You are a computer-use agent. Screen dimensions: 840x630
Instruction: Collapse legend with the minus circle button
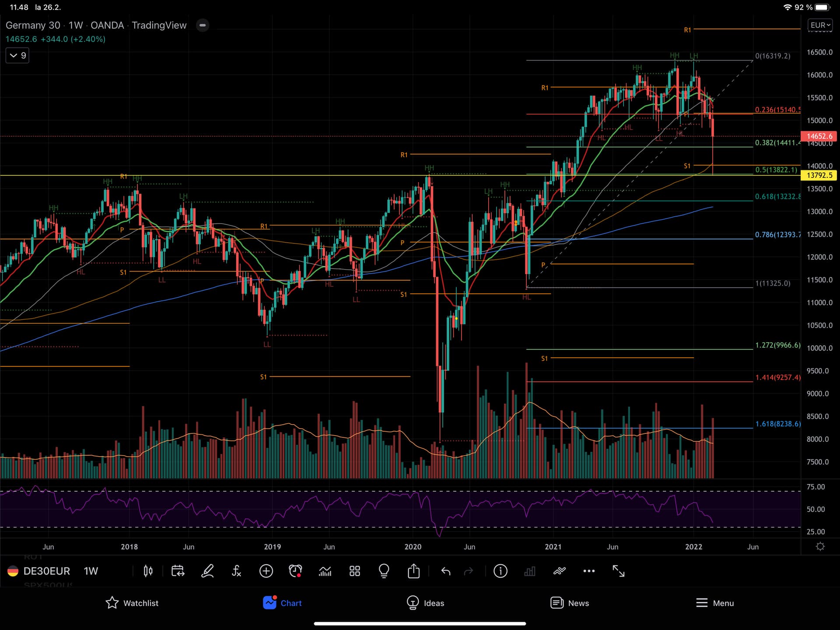click(203, 25)
